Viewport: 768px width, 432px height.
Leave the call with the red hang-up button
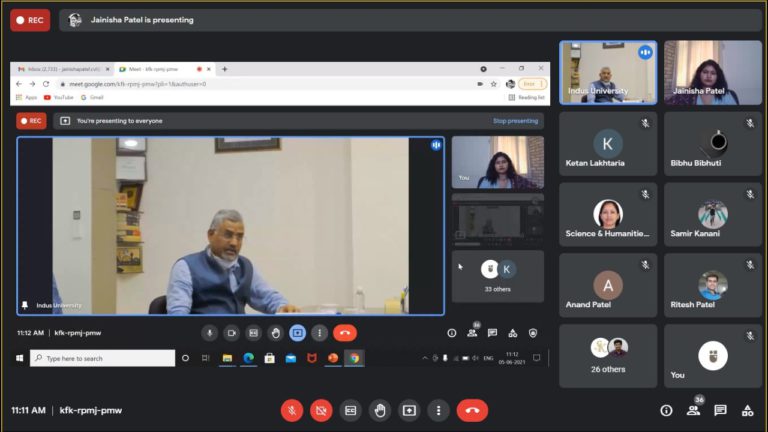pyautogui.click(x=472, y=410)
